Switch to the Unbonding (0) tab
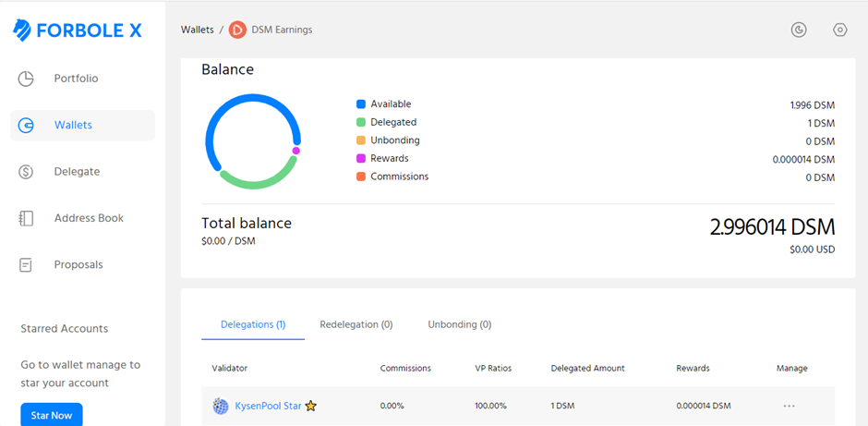This screenshot has height=426, width=868. pos(460,324)
